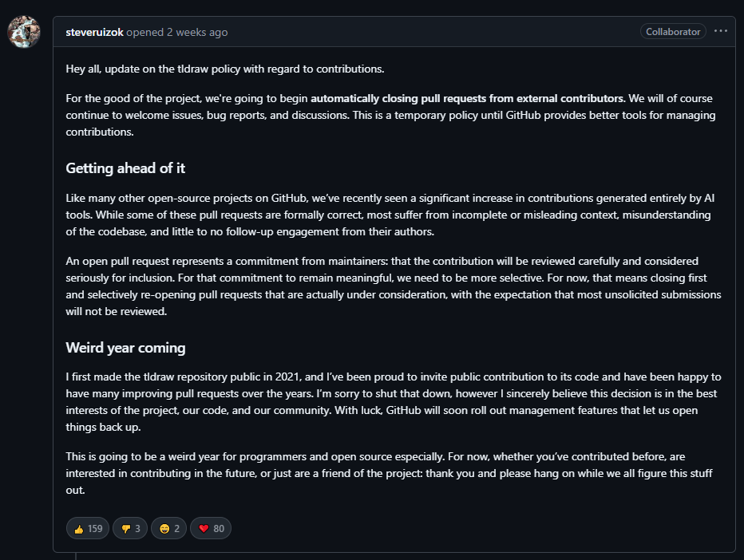
Task: Add a heart reaction with 80
Action: (x=212, y=528)
